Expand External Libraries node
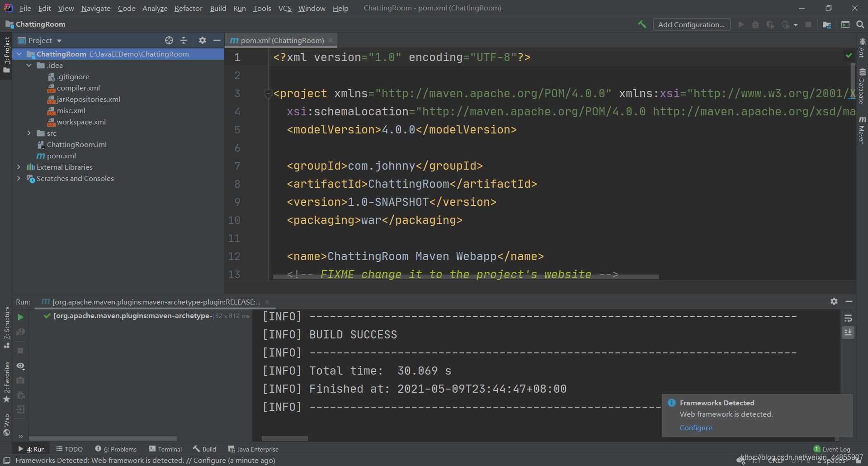The width and height of the screenshot is (868, 466). (19, 167)
